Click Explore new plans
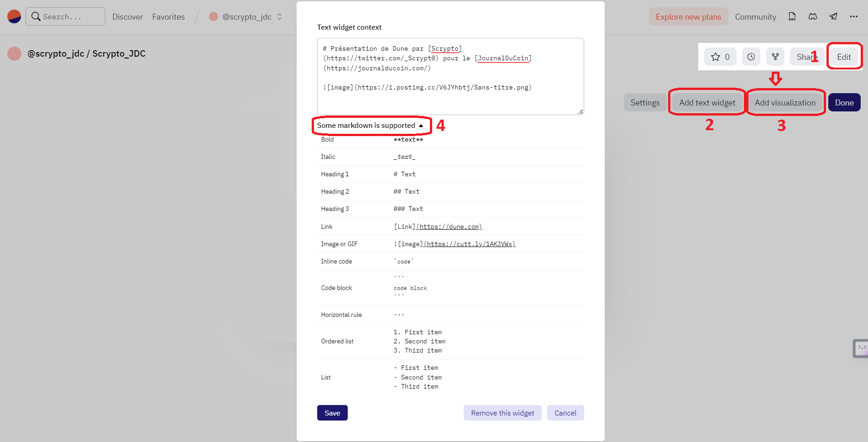 688,17
